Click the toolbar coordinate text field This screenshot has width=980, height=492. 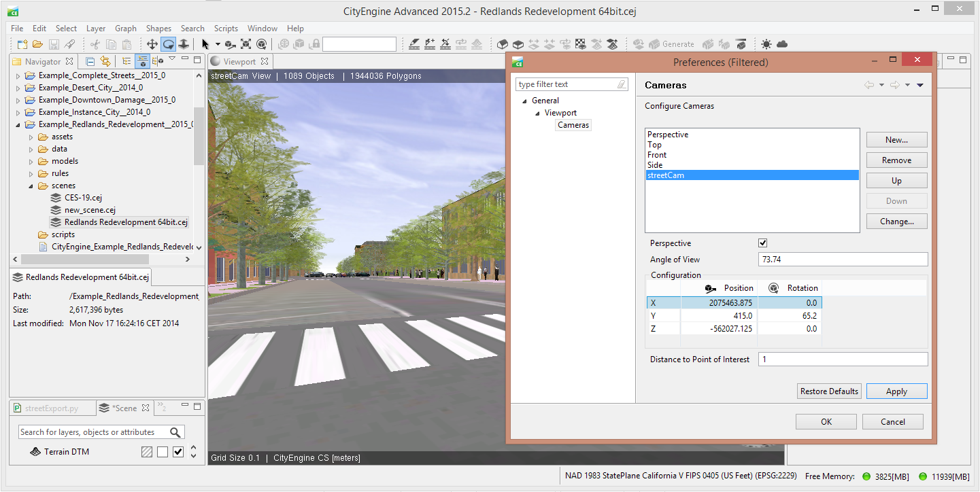pyautogui.click(x=360, y=44)
